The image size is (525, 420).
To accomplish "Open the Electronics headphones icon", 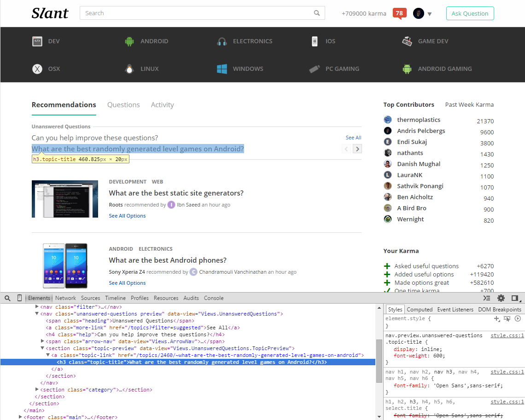I will click(x=222, y=41).
